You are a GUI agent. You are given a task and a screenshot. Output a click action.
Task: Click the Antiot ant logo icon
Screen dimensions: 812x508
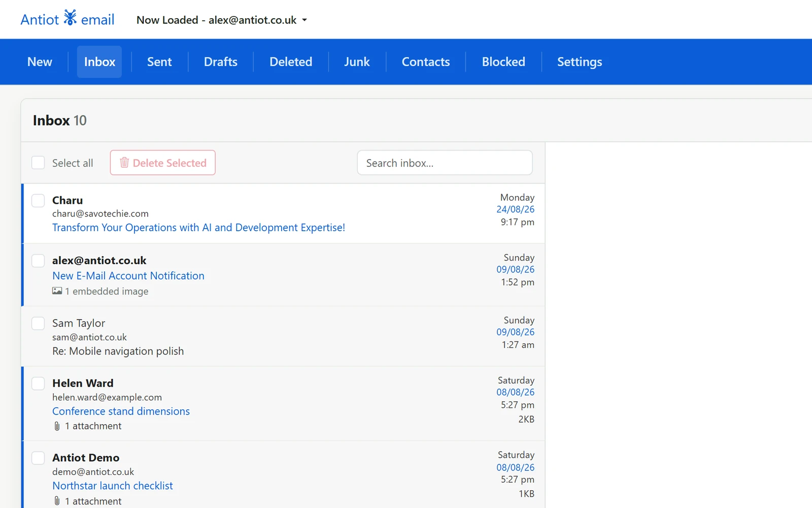pyautogui.click(x=70, y=18)
